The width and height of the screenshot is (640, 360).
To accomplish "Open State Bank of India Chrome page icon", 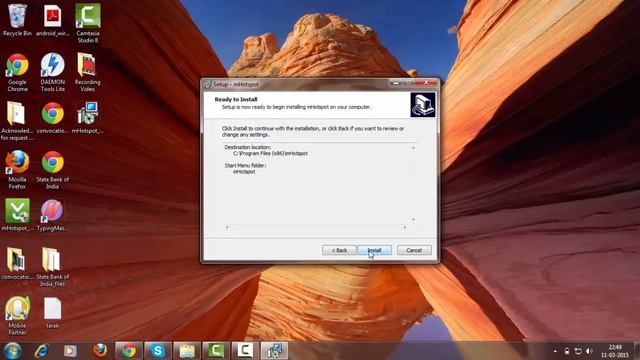I will (x=53, y=170).
